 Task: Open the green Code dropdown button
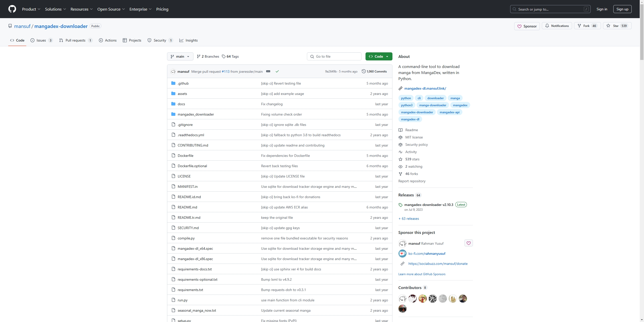[x=379, y=56]
